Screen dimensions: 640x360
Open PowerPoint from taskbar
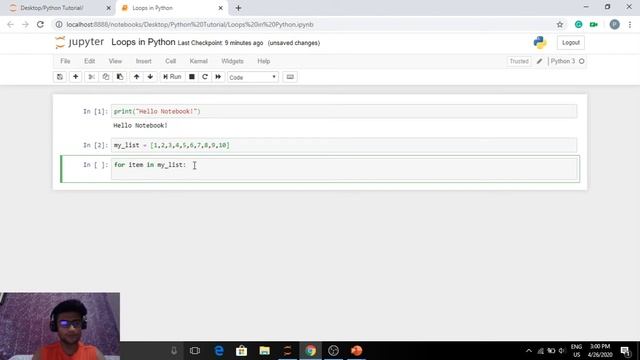click(x=356, y=351)
